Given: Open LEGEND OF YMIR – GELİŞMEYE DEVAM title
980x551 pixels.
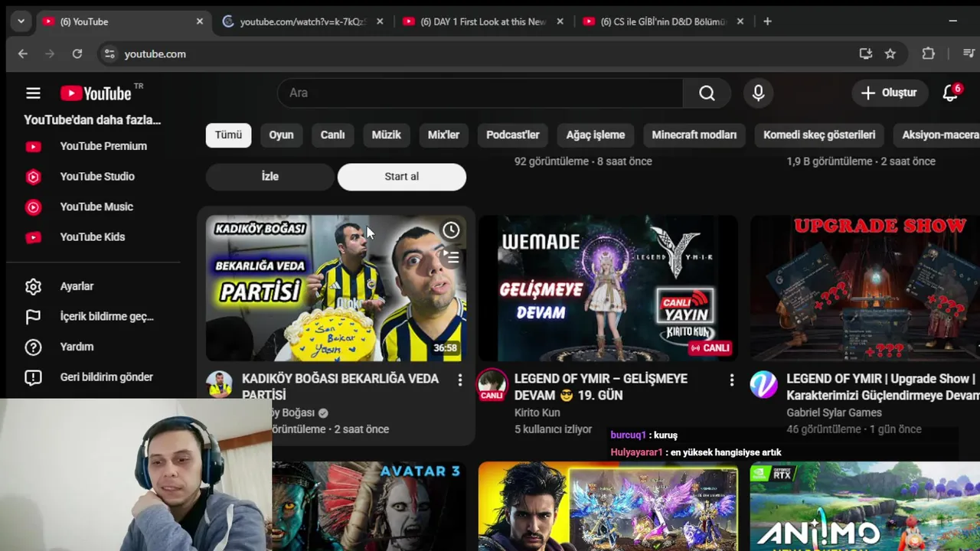Looking at the screenshot, I should click(x=601, y=386).
